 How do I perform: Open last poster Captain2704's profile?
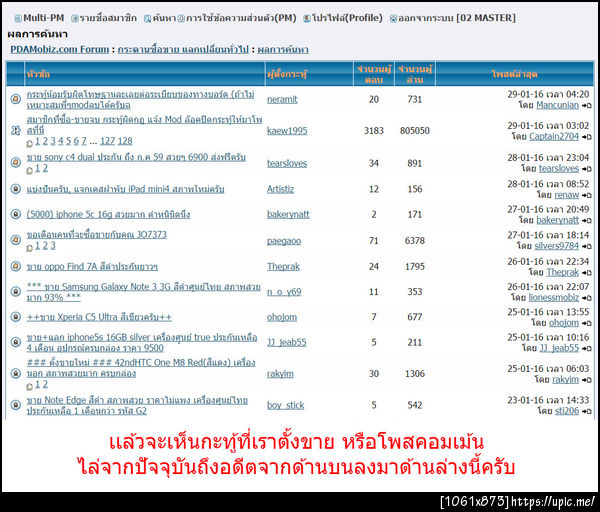click(554, 137)
